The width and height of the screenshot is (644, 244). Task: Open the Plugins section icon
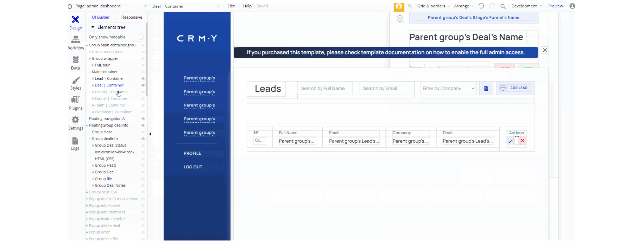(x=76, y=100)
